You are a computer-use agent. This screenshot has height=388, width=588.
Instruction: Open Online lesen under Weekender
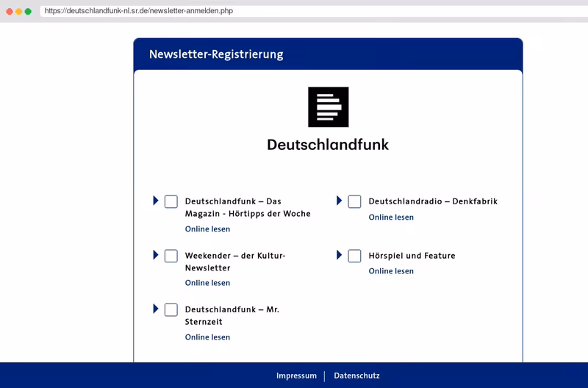coord(207,283)
